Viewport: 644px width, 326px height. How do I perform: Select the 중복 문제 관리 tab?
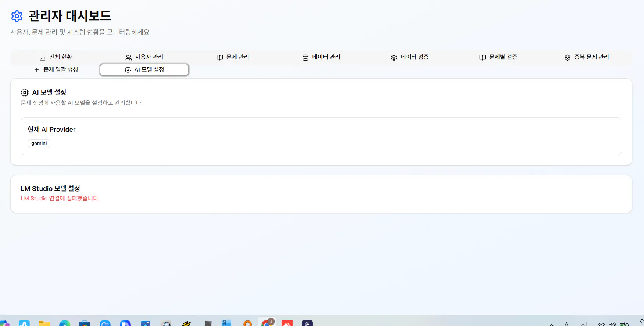[587, 57]
